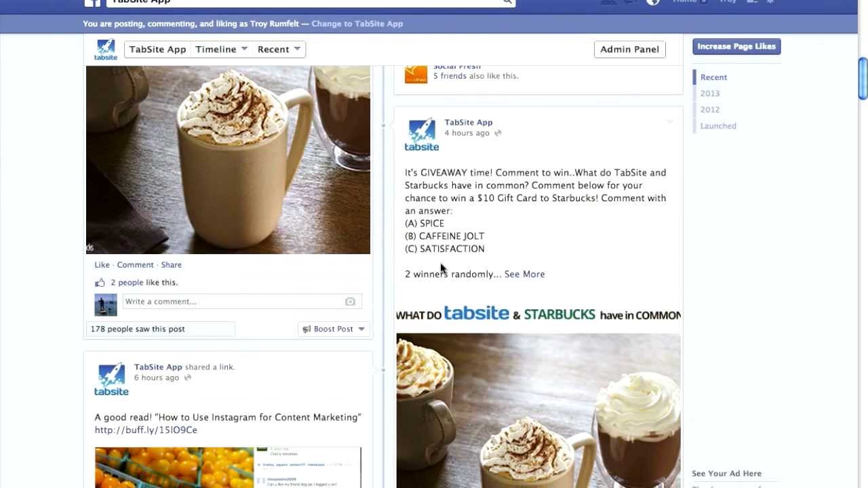This screenshot has width=868, height=488.
Task: Click the page scrollbar thumb
Action: pos(863,79)
